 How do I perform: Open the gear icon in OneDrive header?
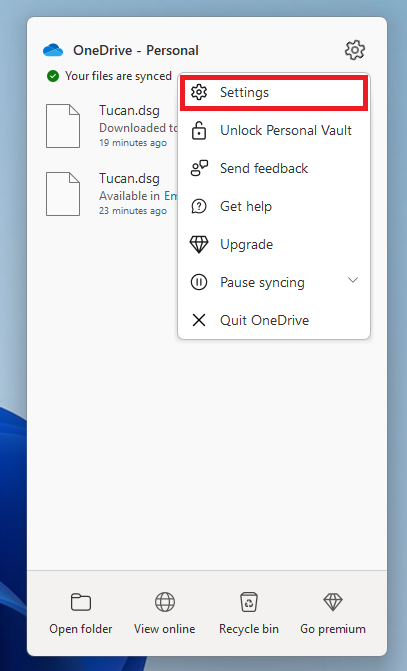pos(355,50)
